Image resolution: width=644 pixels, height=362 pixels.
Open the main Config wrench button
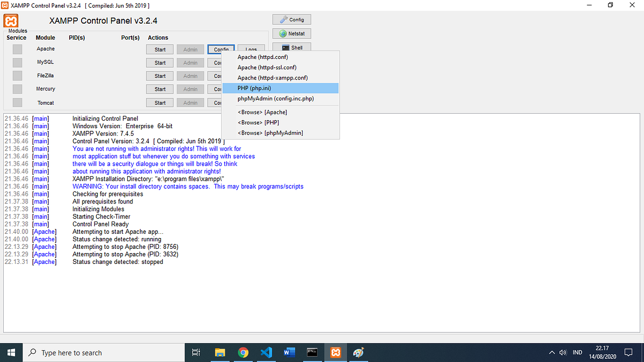[291, 19]
